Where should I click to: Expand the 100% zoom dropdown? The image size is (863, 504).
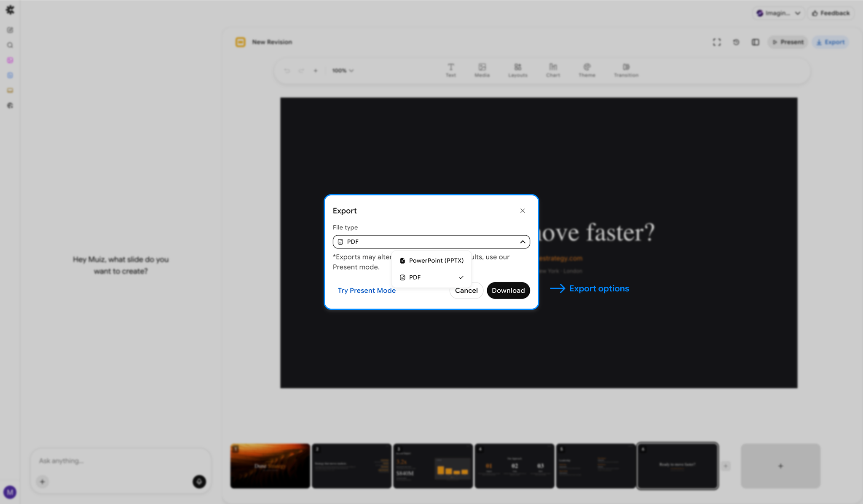(x=343, y=71)
